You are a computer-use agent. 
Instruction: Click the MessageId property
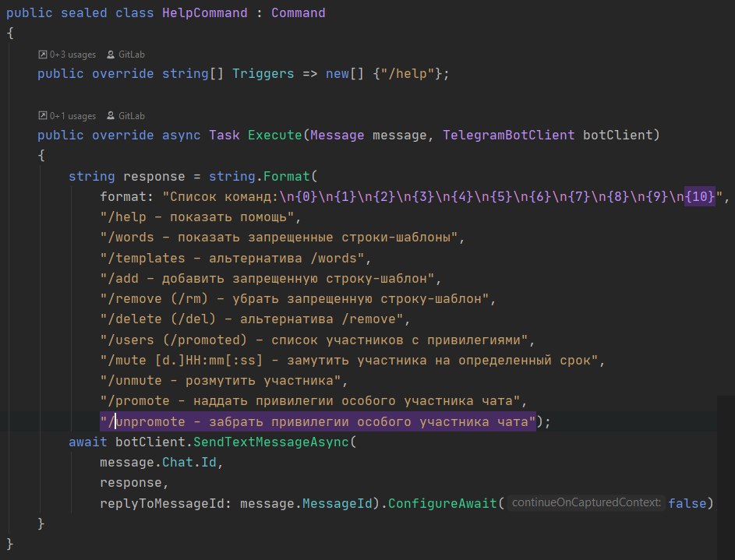337,504
